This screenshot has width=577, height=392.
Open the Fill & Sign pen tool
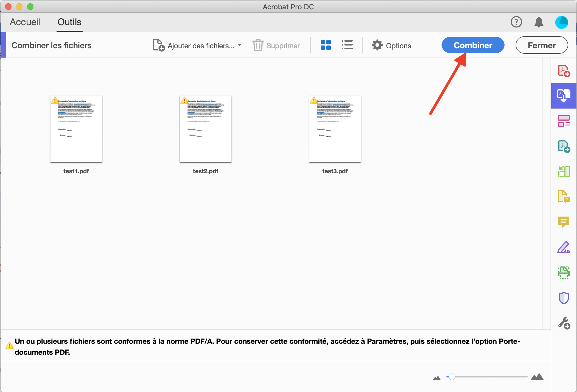click(564, 247)
